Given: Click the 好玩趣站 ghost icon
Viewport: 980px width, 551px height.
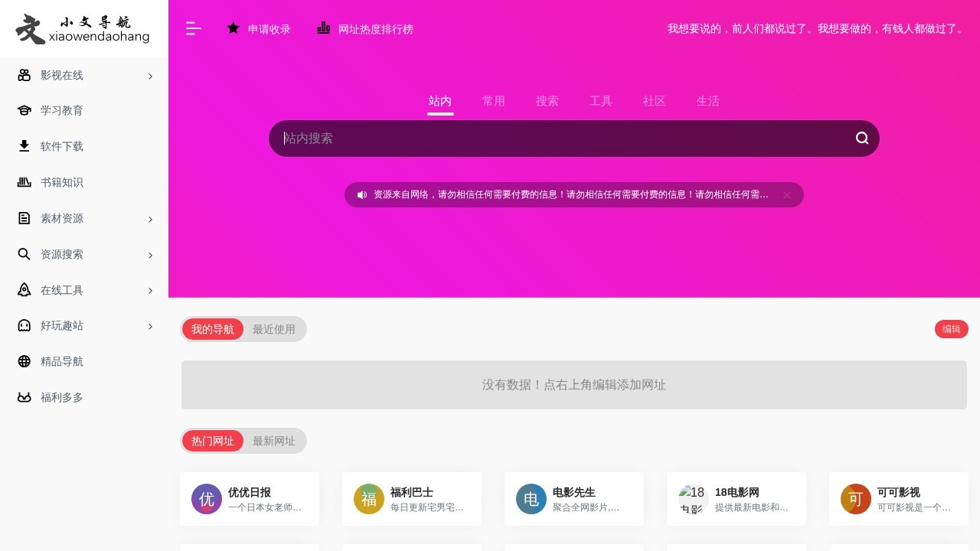Looking at the screenshot, I should point(24,325).
